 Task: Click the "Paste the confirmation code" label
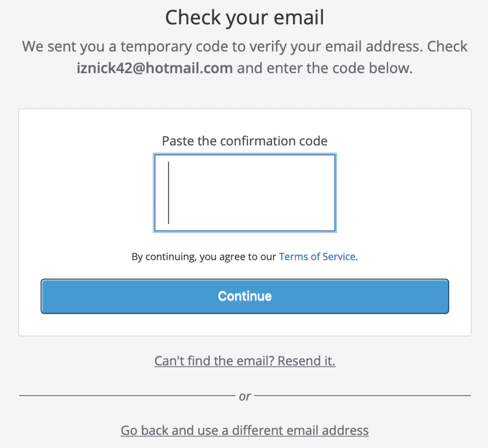(x=244, y=141)
